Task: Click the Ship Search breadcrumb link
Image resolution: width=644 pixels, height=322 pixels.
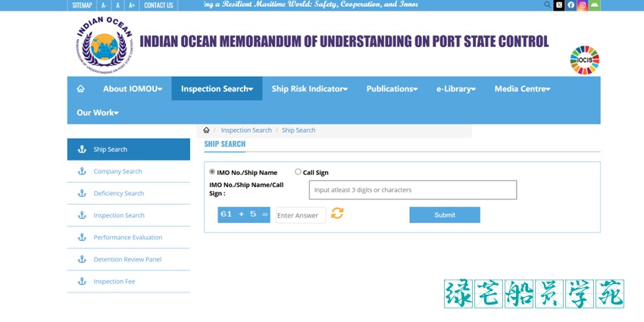Action: [299, 130]
